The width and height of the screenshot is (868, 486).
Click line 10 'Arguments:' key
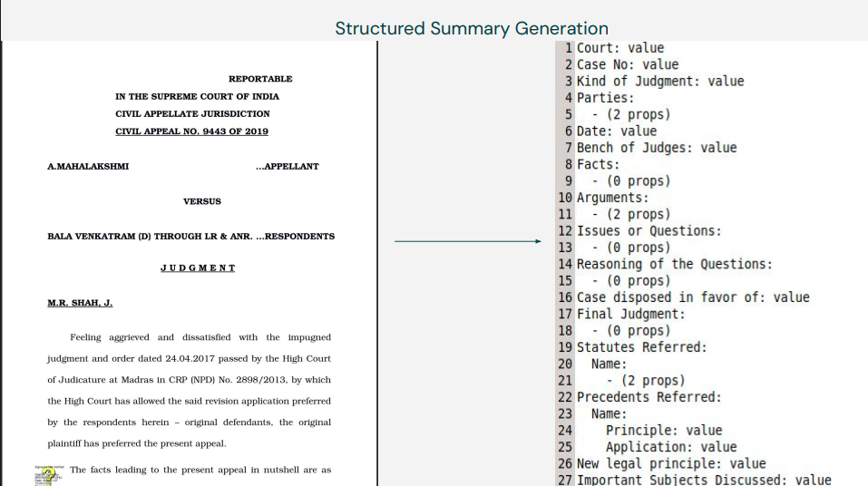click(612, 198)
